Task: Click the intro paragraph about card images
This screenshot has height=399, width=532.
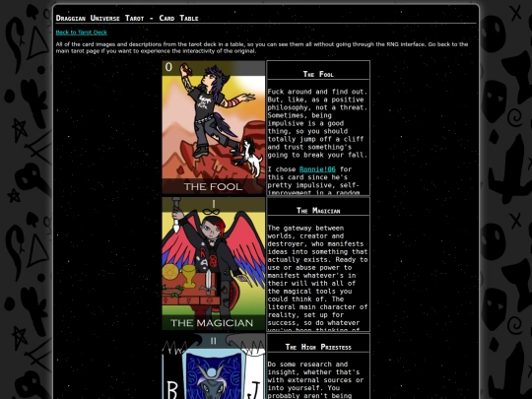Action: click(x=262, y=47)
